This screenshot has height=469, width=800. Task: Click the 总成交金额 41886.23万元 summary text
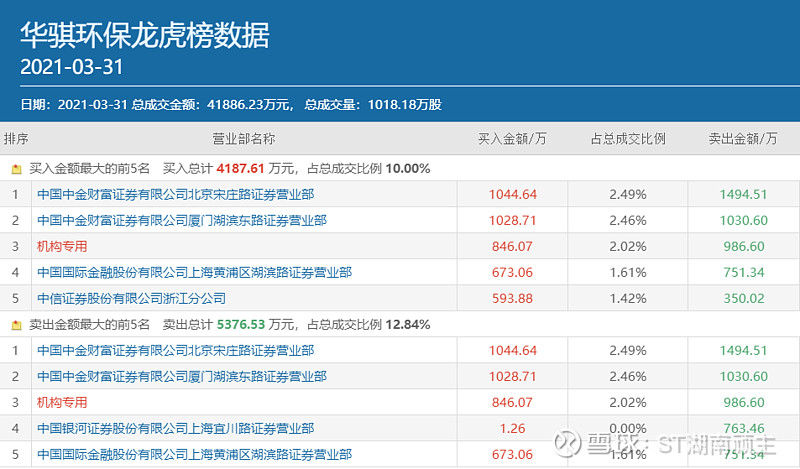213,105
